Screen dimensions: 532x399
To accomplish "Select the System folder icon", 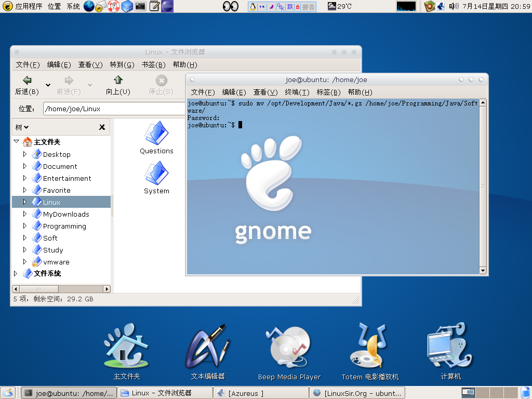I will [x=156, y=178].
